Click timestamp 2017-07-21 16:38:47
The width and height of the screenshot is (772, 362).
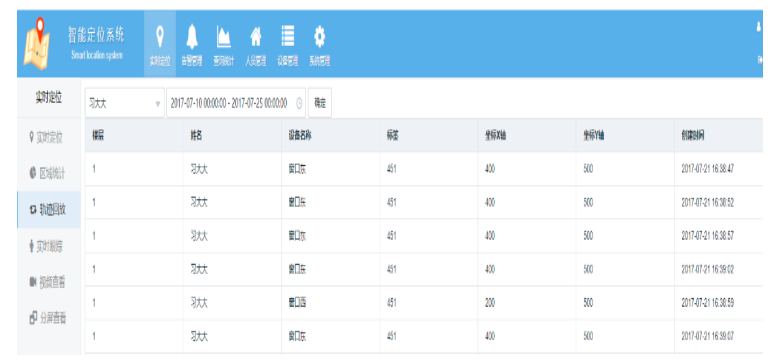(x=708, y=169)
